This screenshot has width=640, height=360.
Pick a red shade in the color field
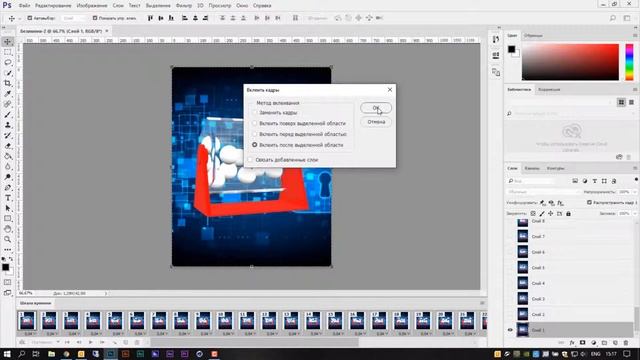(570, 62)
